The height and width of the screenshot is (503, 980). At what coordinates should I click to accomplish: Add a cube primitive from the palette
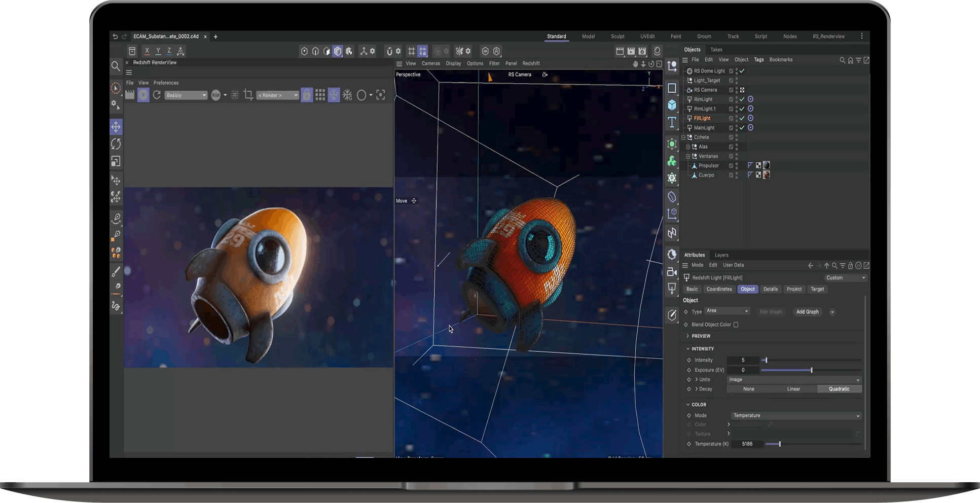tap(672, 105)
